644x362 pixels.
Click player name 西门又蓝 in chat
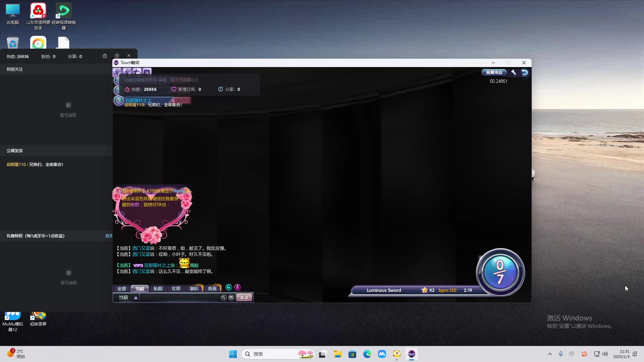[141, 248]
